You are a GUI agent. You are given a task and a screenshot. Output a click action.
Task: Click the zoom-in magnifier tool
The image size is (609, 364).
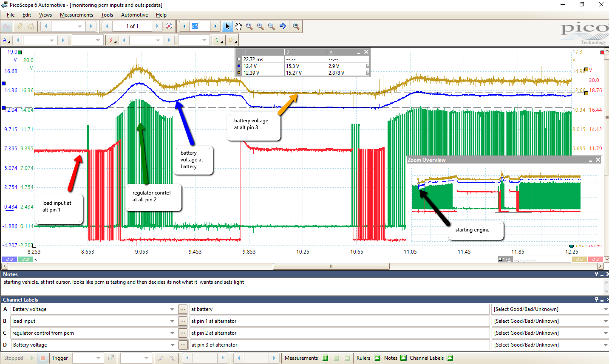click(x=261, y=26)
